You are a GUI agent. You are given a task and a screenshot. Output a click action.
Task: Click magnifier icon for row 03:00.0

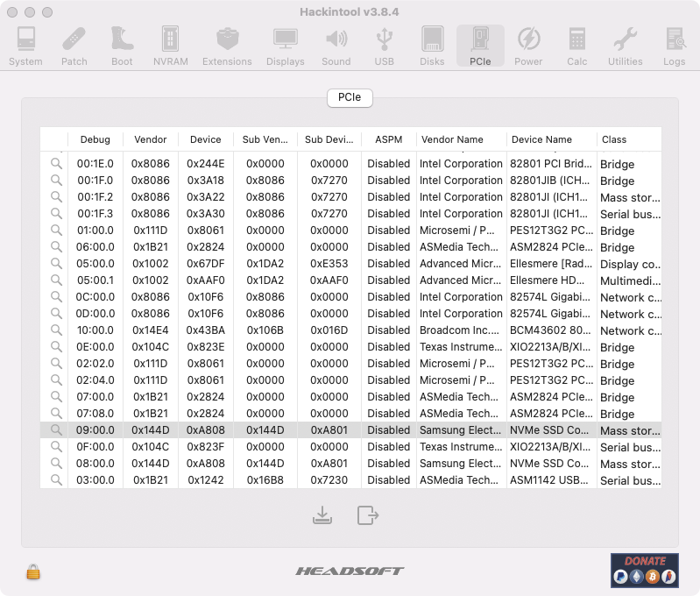[x=56, y=479]
